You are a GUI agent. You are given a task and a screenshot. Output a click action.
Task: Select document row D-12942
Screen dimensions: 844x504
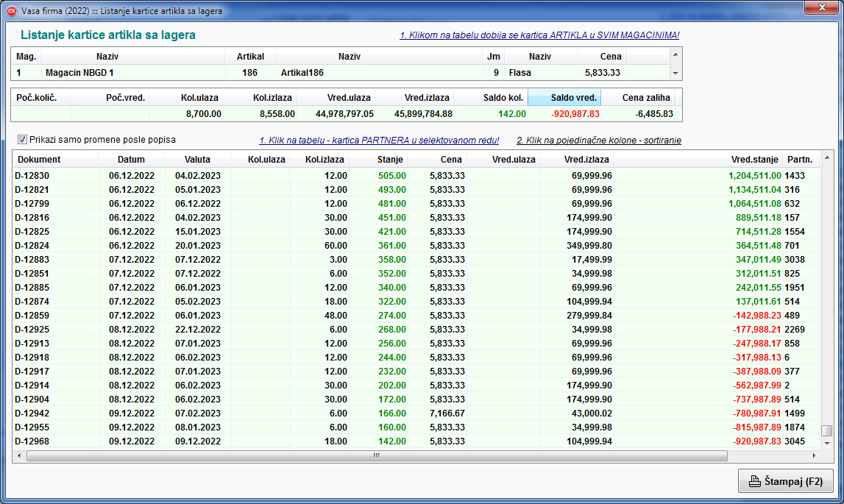416,414
